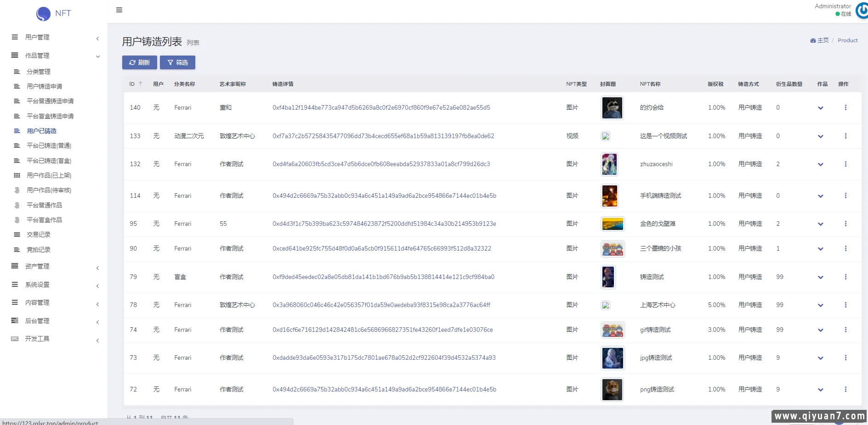
Task: Open three-dot actions menu for row 95
Action: 845,224
